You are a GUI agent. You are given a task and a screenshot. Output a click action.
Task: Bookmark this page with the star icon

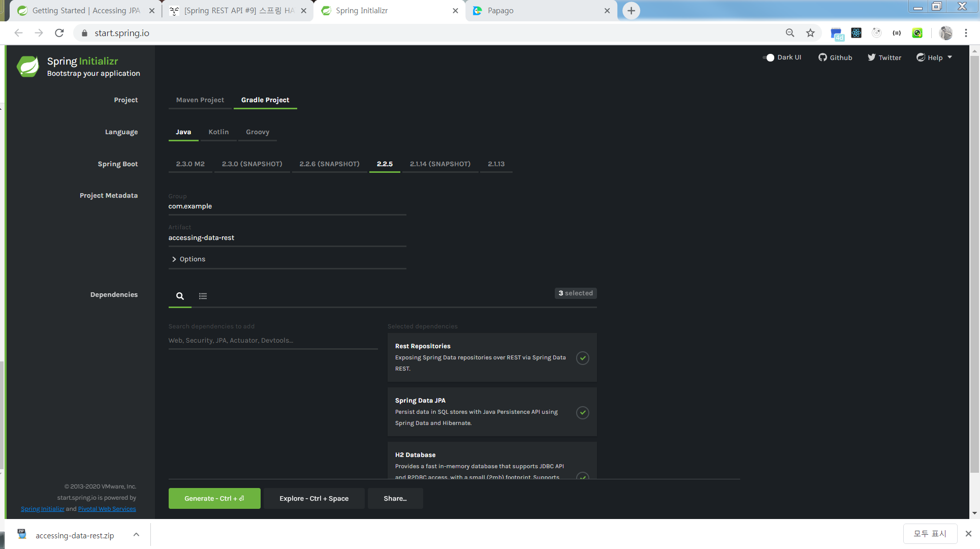pyautogui.click(x=810, y=33)
